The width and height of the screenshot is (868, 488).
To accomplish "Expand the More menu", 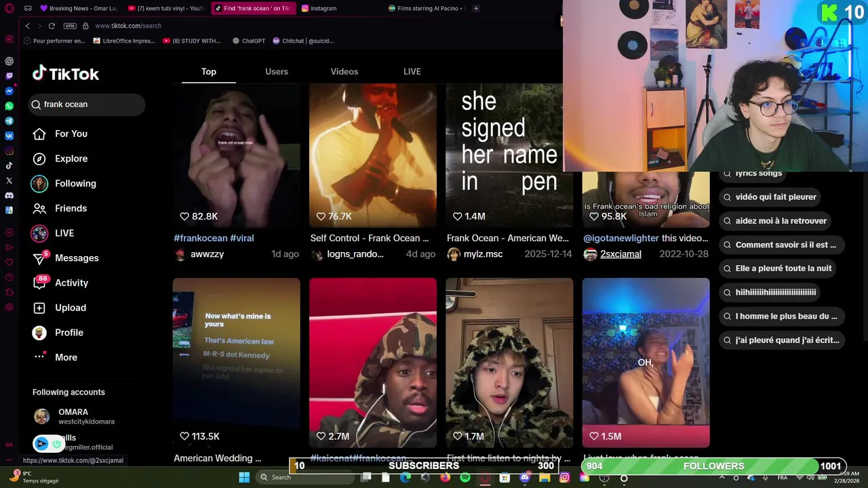I will [56, 357].
